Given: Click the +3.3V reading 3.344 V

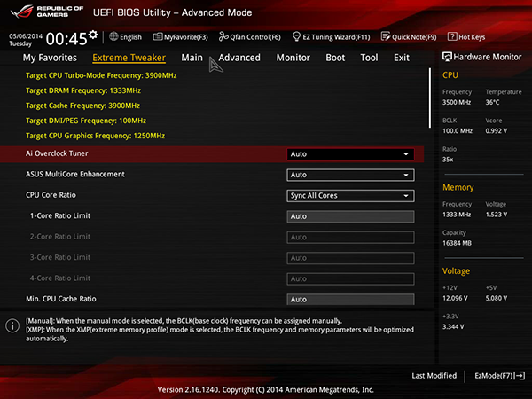Looking at the screenshot, I should tap(453, 326).
